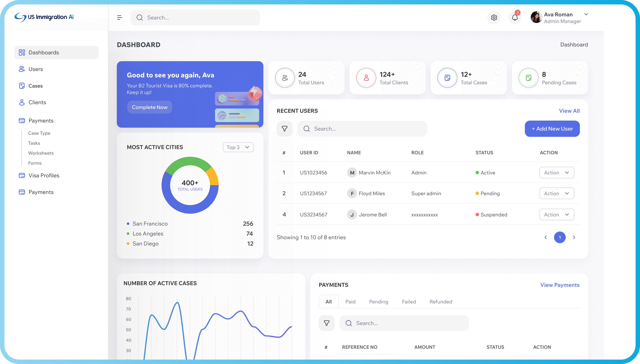
Task: Open notifications bell with 3 badge
Action: [x=515, y=17]
